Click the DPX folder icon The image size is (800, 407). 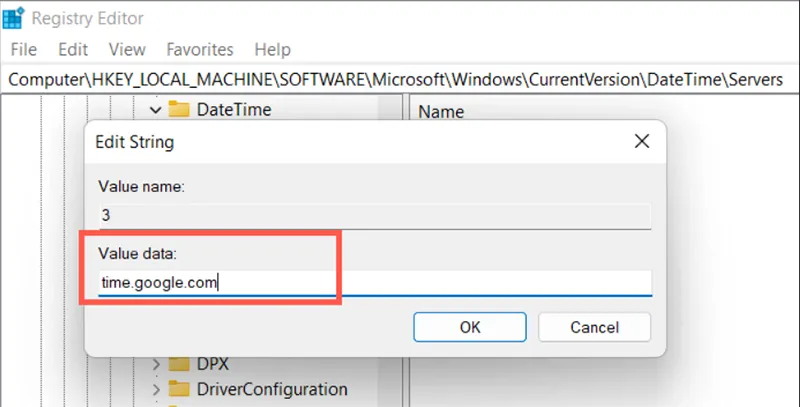click(179, 363)
